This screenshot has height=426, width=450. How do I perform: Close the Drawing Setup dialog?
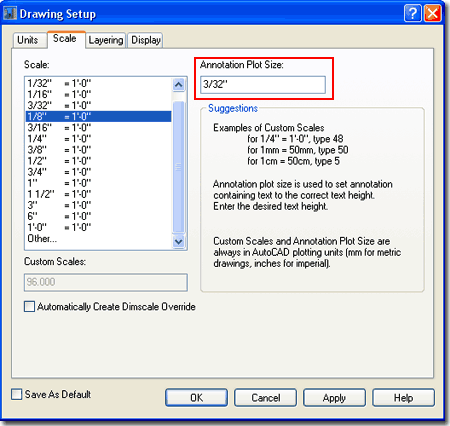(433, 13)
